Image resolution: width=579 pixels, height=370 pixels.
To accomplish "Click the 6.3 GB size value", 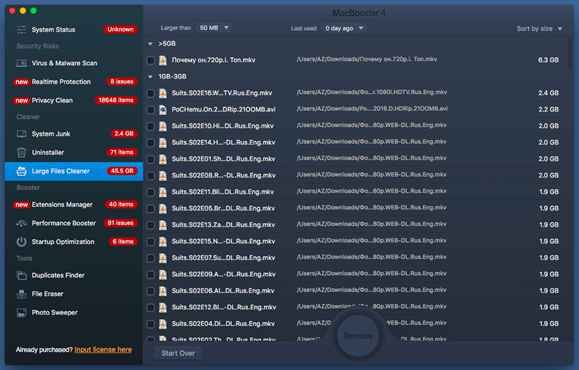I will tap(548, 60).
